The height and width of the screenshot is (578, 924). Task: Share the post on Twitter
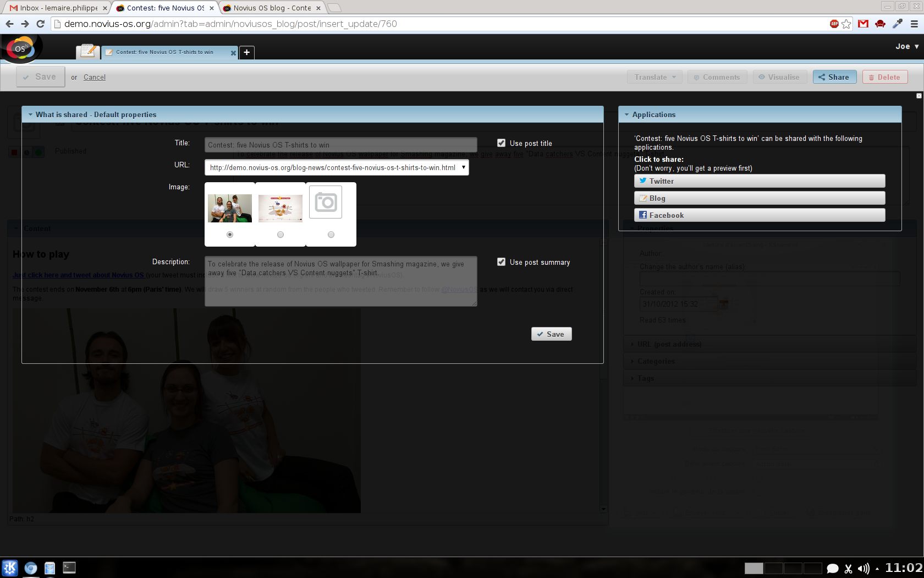pyautogui.click(x=759, y=181)
